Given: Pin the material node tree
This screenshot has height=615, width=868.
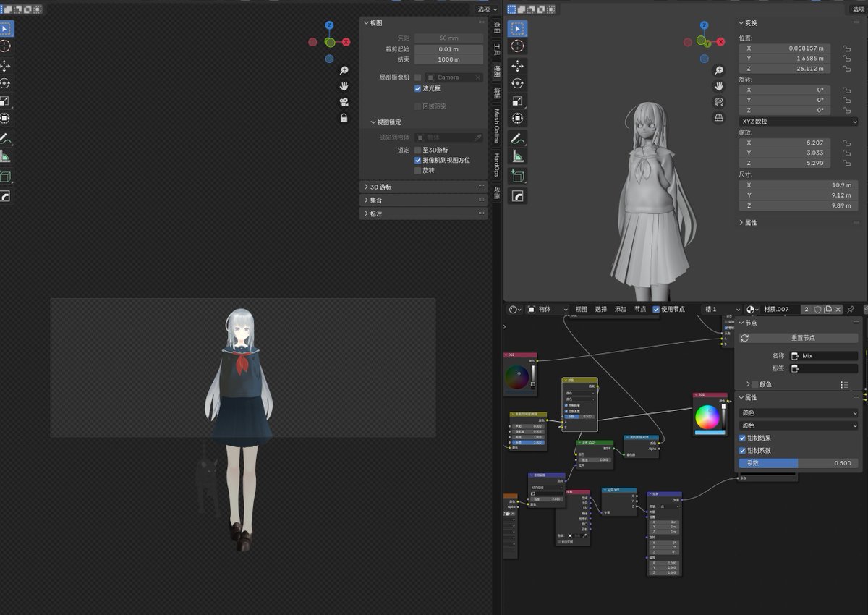Looking at the screenshot, I should [851, 310].
